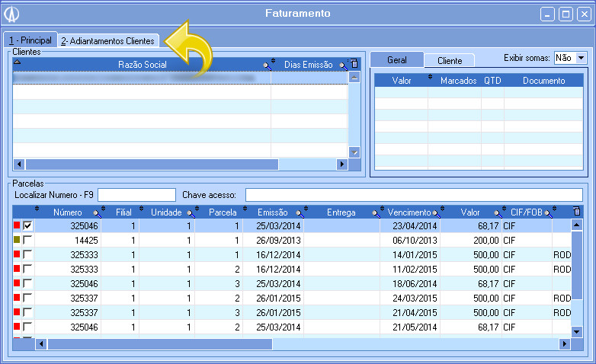Screen dimensions: 596x364
Task: Click sort arrows on Valor column in Geral
Action: click(x=430, y=78)
